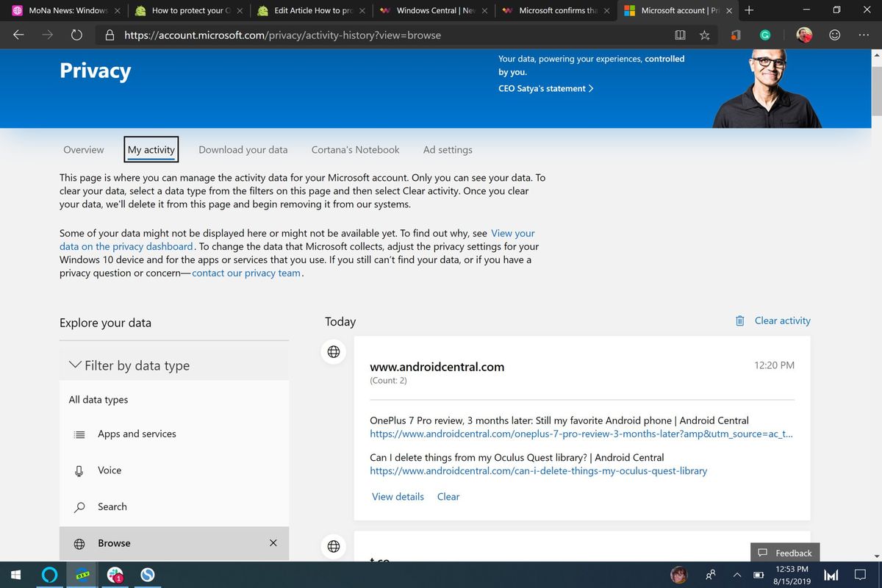Switch to the Download your data tab
The width and height of the screenshot is (882, 588).
[x=243, y=149]
